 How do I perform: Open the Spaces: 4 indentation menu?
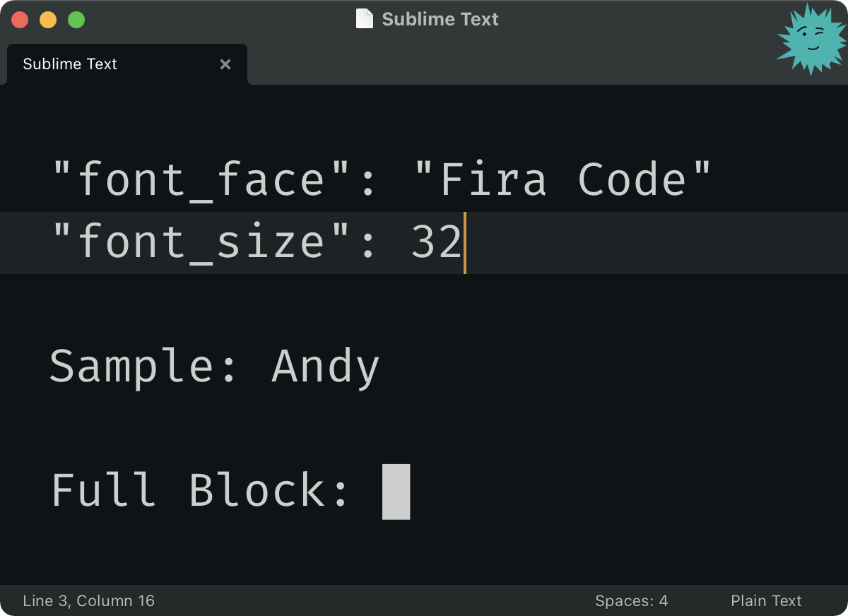click(631, 601)
